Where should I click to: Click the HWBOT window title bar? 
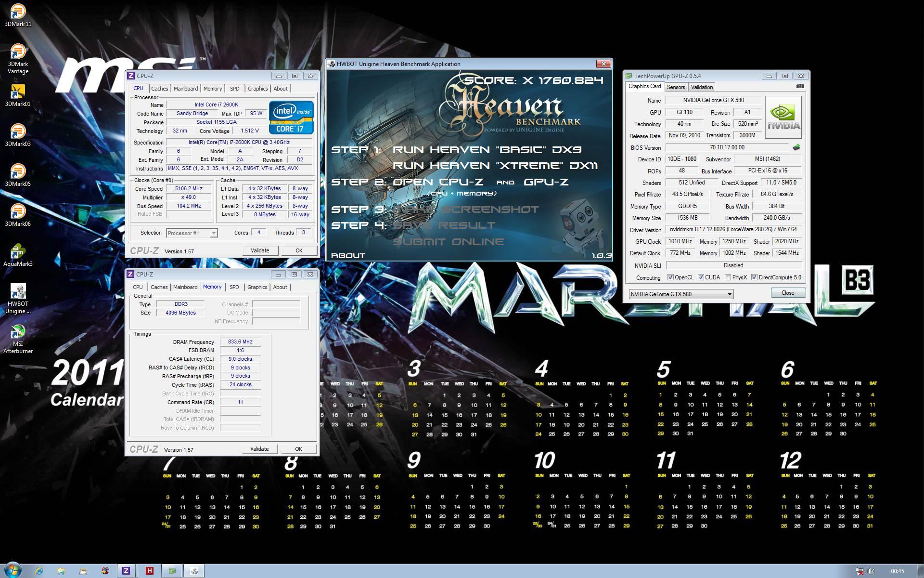(460, 64)
